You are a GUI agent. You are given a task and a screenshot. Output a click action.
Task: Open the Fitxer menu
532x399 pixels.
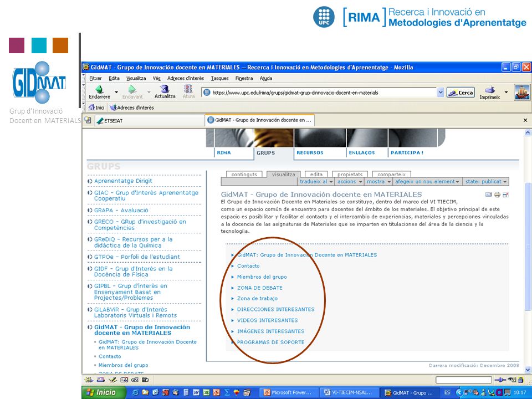tap(95, 78)
